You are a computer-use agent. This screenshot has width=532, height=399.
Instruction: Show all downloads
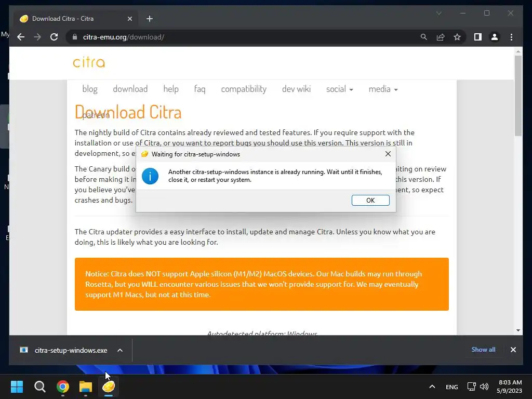point(483,350)
